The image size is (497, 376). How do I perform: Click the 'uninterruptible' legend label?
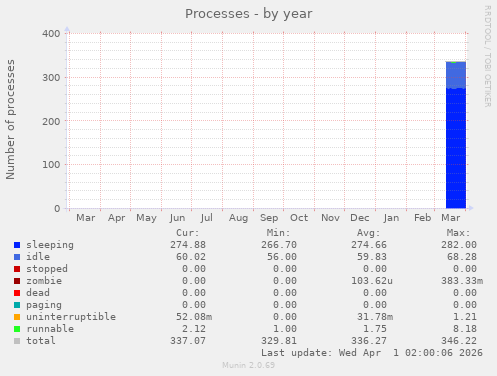click(x=71, y=317)
